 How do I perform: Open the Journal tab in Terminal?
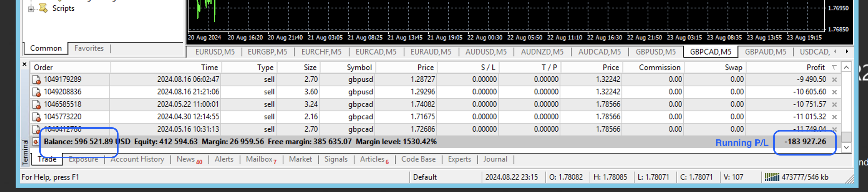(x=495, y=159)
